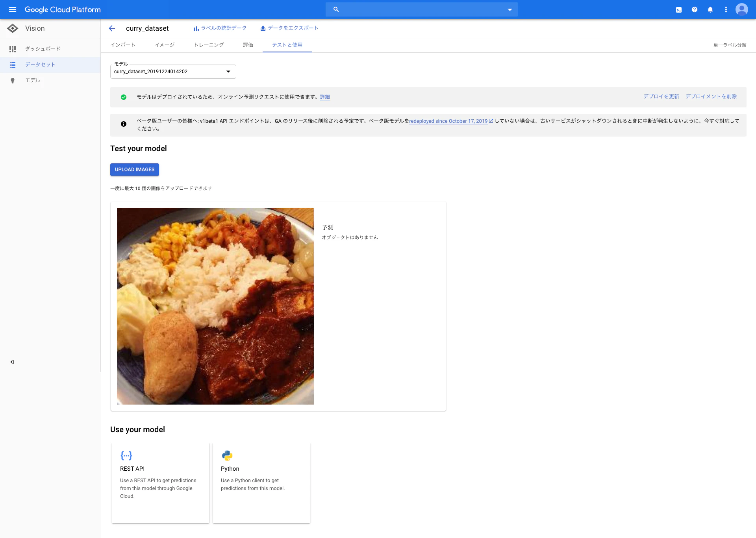Select the テストと使用 tab
This screenshot has height=538, width=756.
tap(287, 45)
